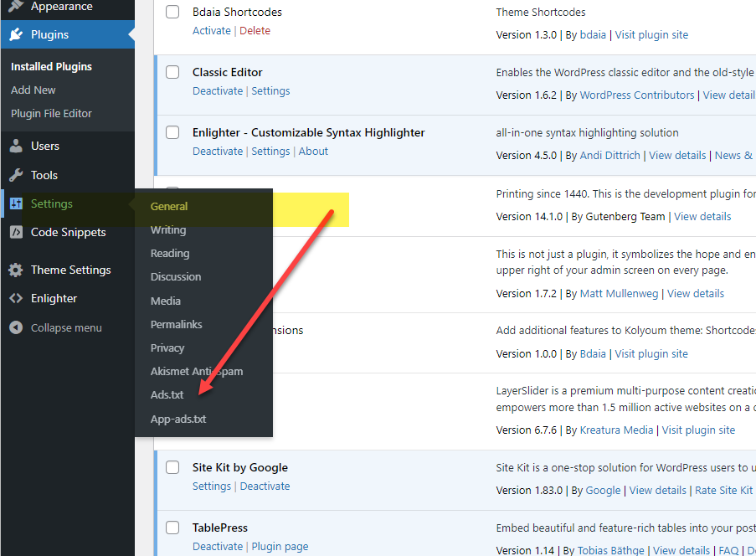Go to Installed Plugins in sidebar
Screen dimensions: 756x556
click(x=51, y=66)
